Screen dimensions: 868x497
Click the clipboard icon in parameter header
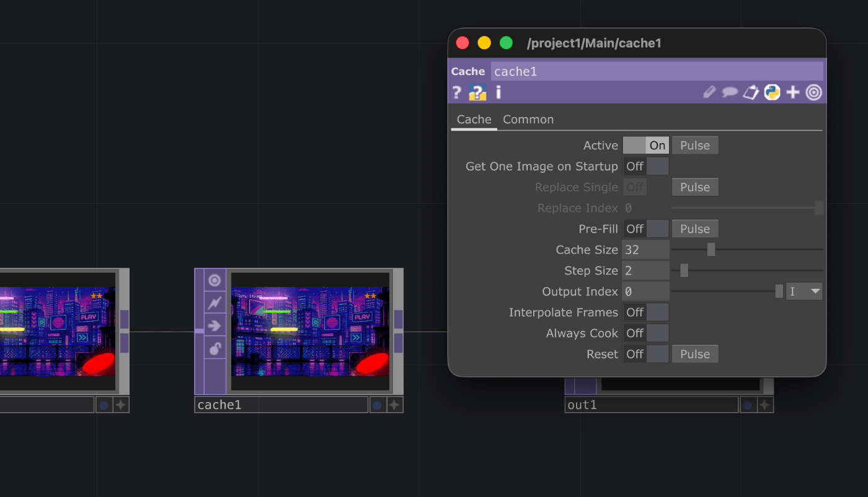(751, 92)
